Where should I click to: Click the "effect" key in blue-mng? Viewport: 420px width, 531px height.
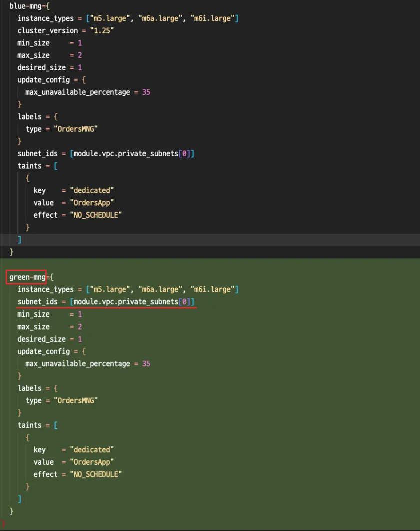46,215
